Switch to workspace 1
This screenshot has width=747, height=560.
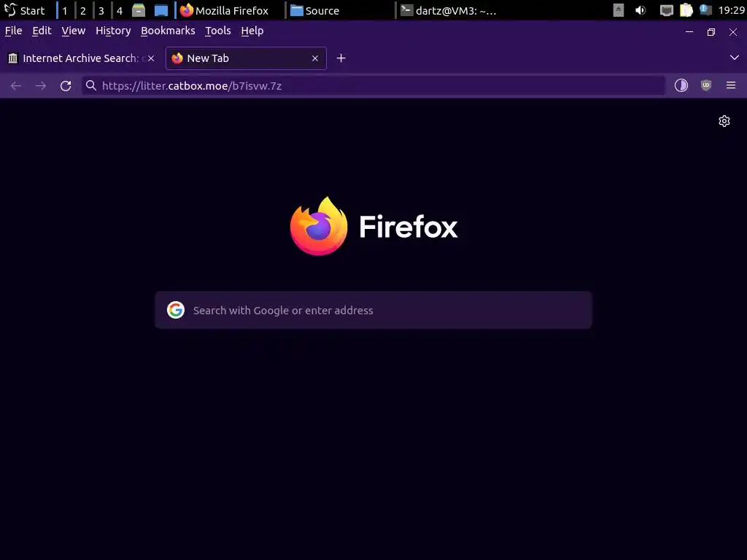pos(65,10)
